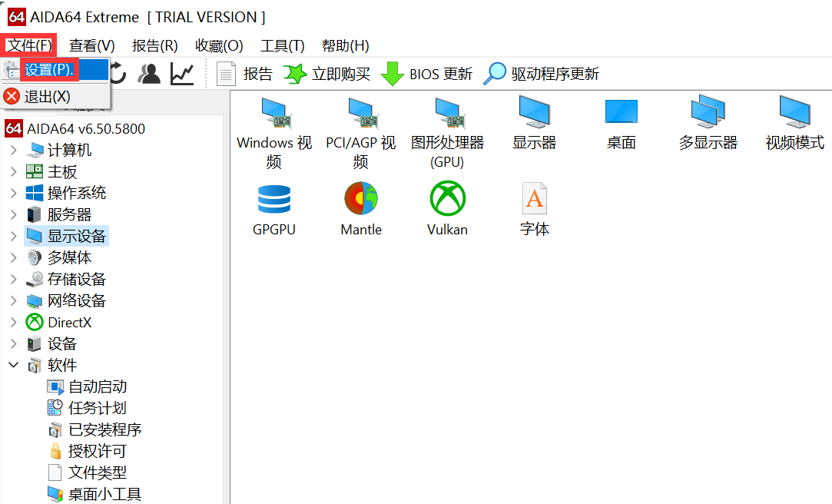Image resolution: width=832 pixels, height=504 pixels.
Task: Open the 图形处理器 (GPU) icon
Action: (x=447, y=114)
